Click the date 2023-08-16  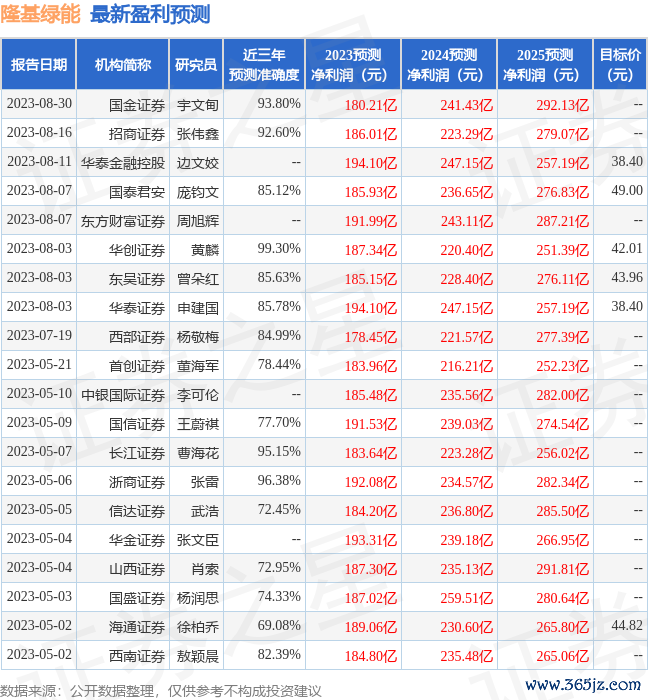[39, 133]
